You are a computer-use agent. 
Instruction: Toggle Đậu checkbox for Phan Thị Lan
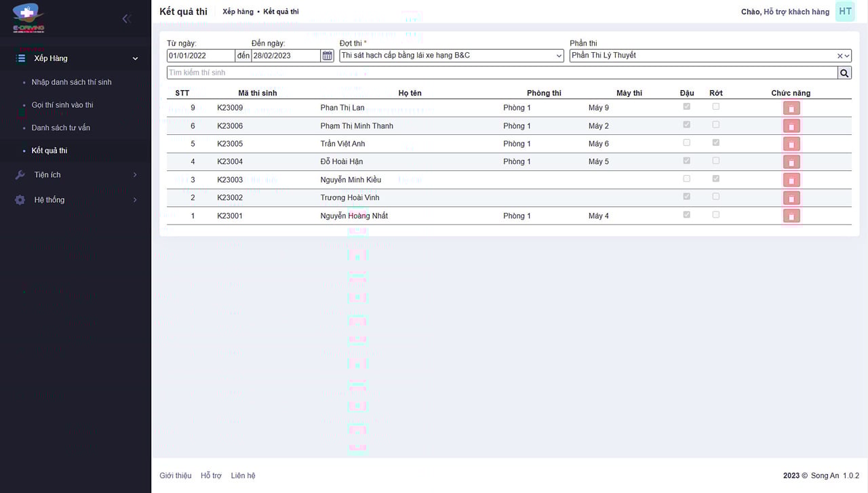pos(687,107)
